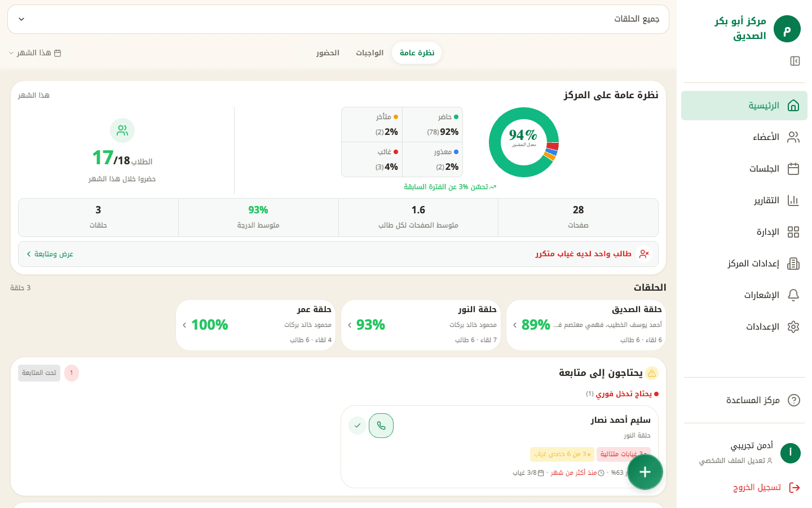Screen dimensions: 812x508
Task: Click the 3 من 6 حصص غياب yellow tag
Action: coord(562,454)
